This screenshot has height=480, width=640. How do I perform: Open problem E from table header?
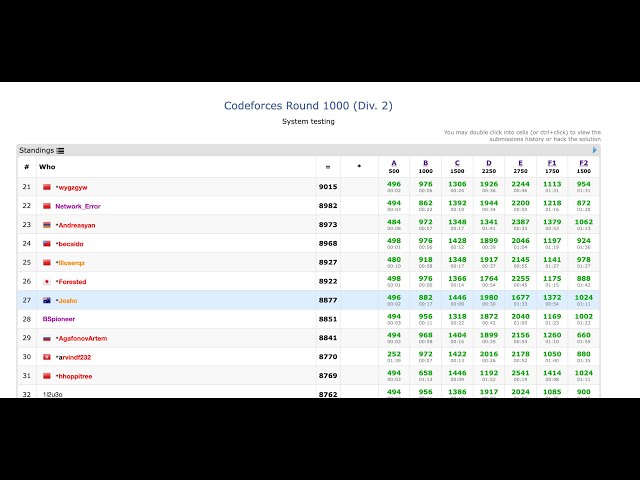520,163
